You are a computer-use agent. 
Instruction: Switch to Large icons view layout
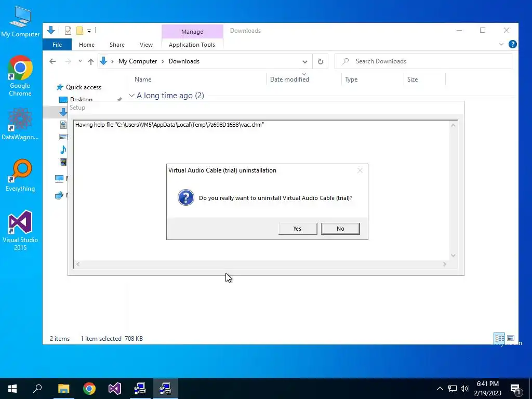(x=511, y=338)
